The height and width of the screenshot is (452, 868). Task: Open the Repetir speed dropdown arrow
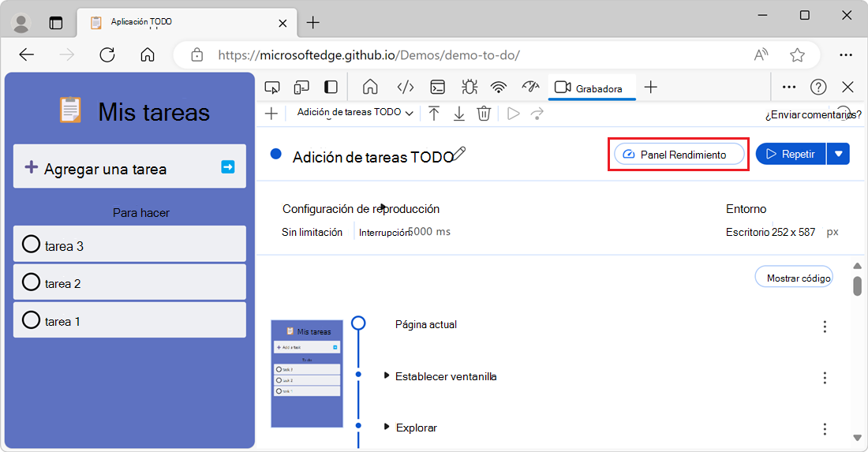[839, 155]
